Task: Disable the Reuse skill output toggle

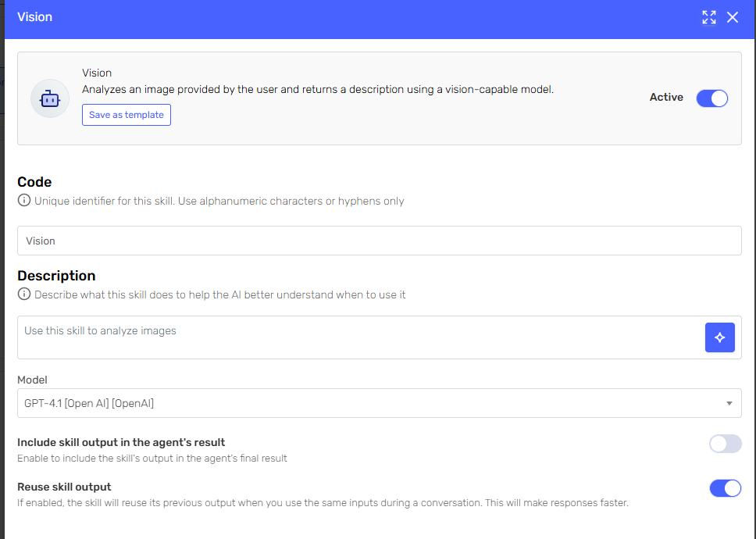Action: click(725, 488)
